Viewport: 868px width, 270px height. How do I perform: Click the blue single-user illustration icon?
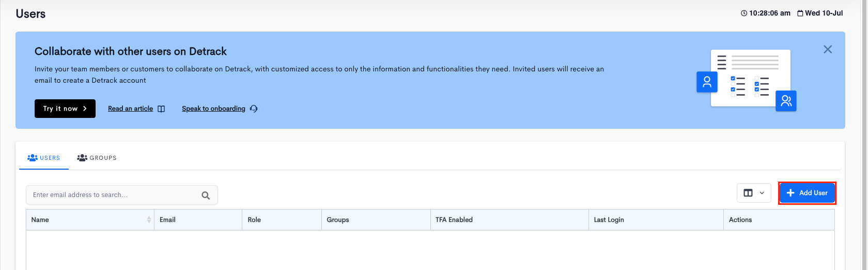point(707,82)
